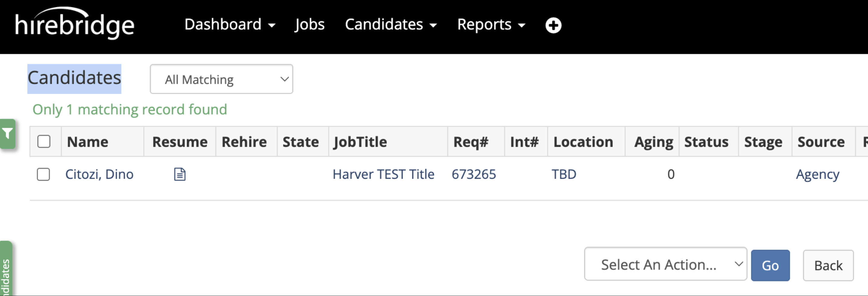Image resolution: width=868 pixels, height=296 pixels.
Task: Sort by the Aging column header
Action: pos(653,142)
